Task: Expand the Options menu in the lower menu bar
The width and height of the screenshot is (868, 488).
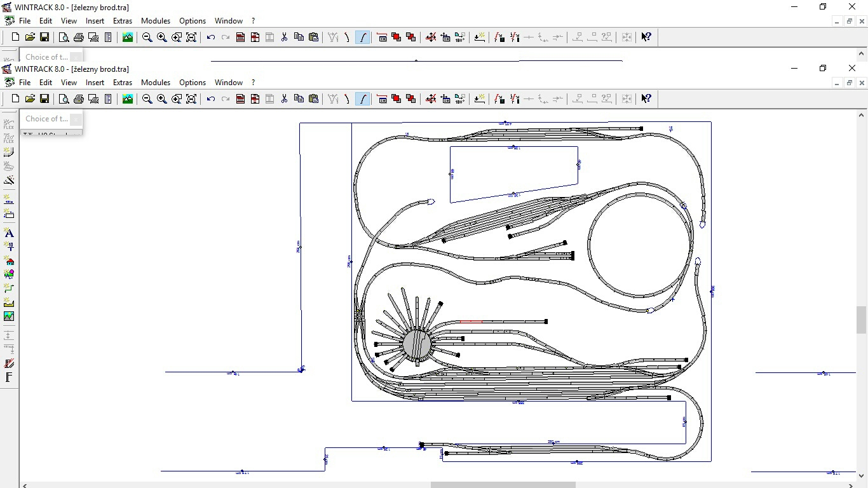Action: coord(193,82)
